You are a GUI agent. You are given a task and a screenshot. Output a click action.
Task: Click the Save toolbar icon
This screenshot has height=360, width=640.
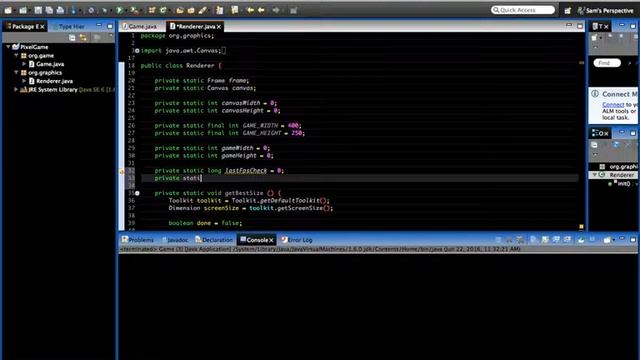(x=38, y=10)
